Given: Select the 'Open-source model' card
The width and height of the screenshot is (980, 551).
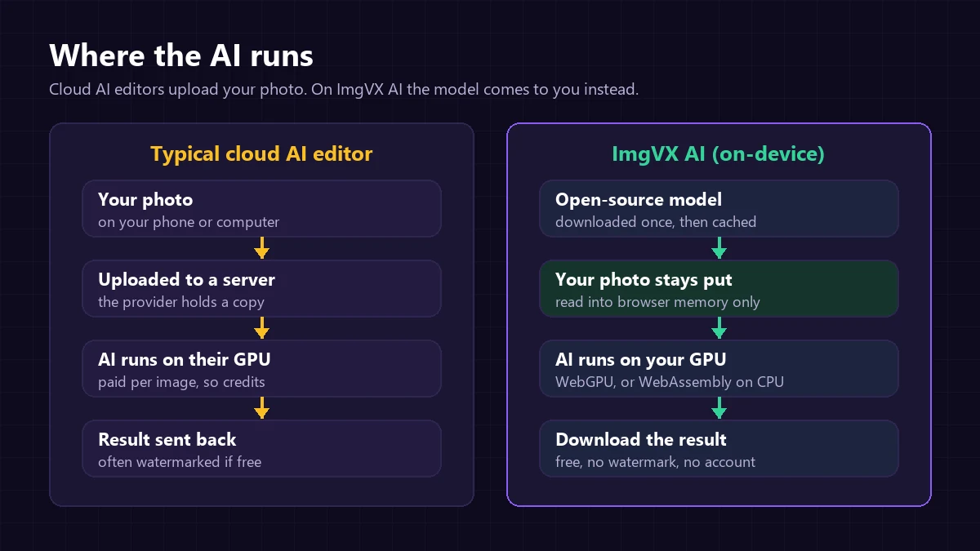Looking at the screenshot, I should (x=719, y=208).
